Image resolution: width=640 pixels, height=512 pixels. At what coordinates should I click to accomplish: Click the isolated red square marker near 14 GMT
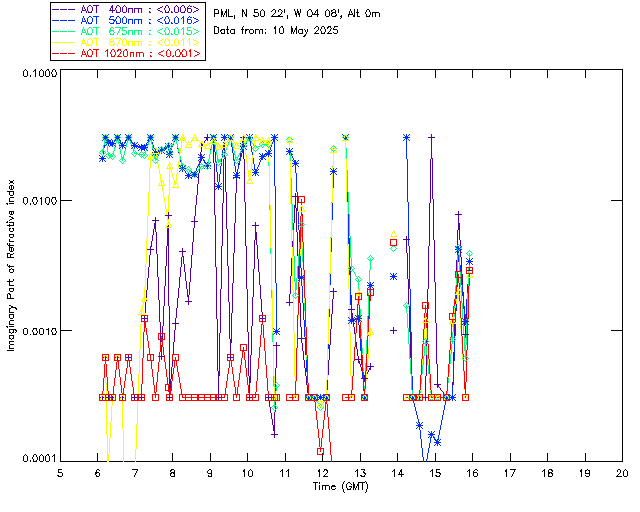tap(393, 243)
